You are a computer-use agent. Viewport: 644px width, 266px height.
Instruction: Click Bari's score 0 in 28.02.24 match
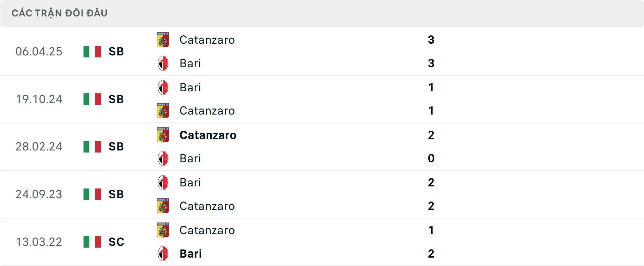(431, 158)
